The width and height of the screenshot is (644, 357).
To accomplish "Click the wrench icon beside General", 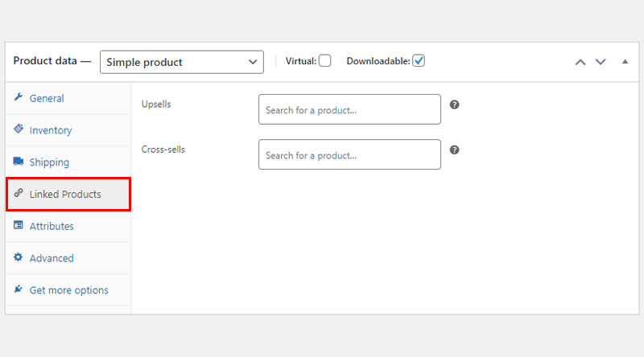I will [x=18, y=96].
